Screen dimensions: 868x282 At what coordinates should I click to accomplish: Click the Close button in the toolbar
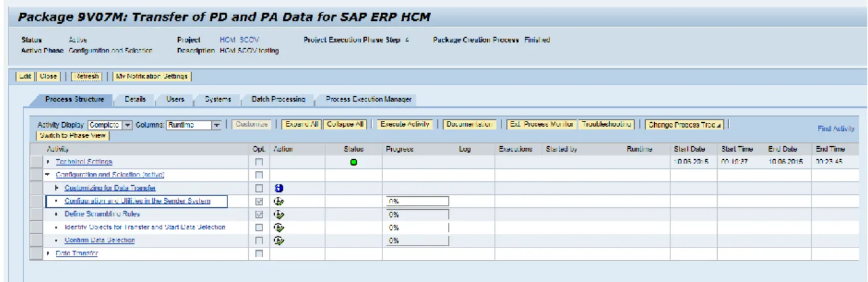coord(48,77)
